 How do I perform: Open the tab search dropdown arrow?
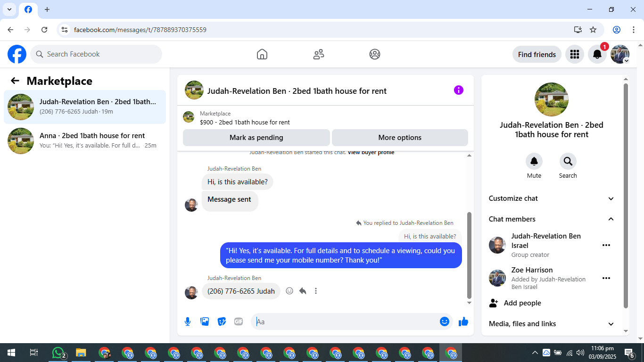[9, 9]
